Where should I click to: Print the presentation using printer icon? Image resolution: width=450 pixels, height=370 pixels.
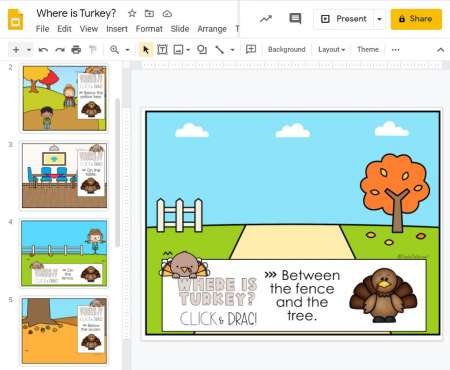click(x=76, y=50)
